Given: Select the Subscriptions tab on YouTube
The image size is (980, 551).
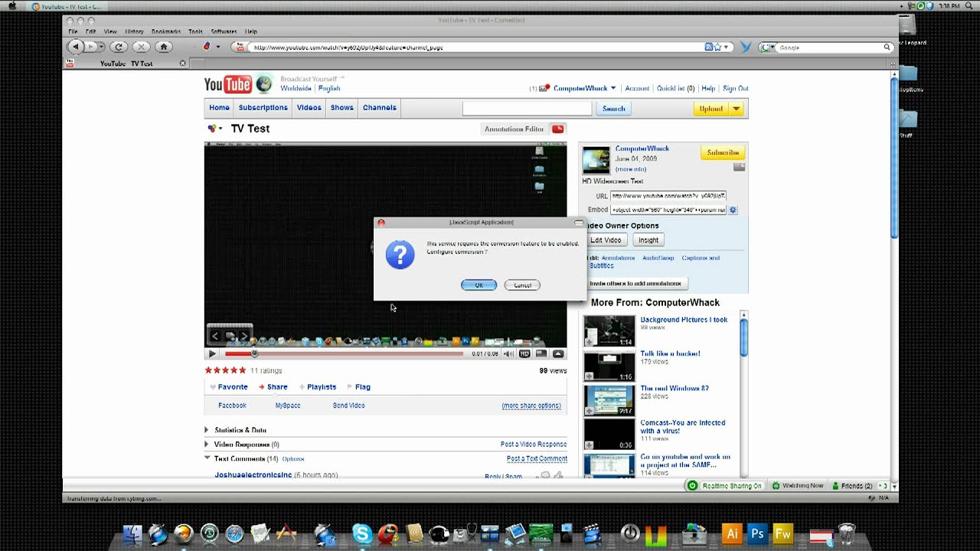Looking at the screenshot, I should [x=263, y=108].
